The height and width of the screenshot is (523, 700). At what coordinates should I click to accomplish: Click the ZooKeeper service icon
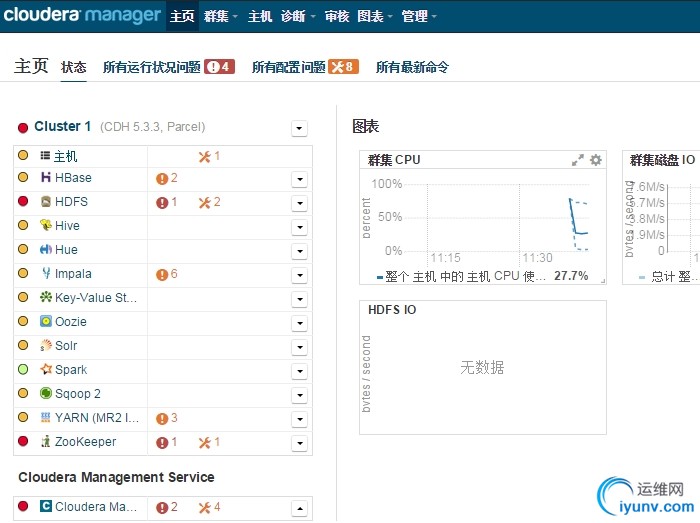point(46,441)
